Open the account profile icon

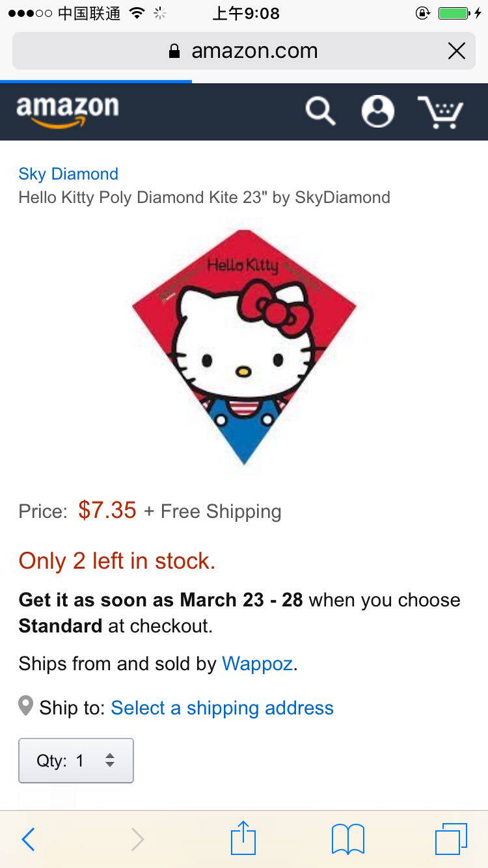point(378,111)
